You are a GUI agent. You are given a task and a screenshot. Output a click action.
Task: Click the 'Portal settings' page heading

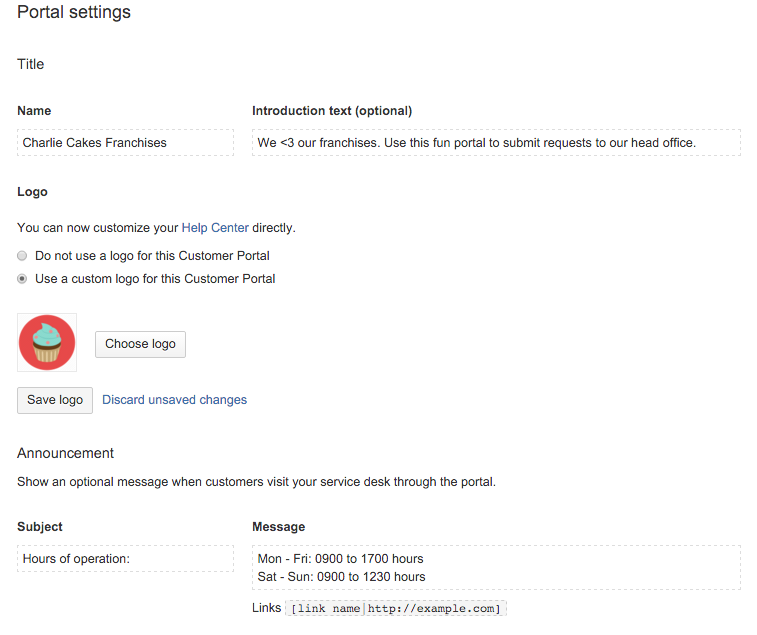74,12
